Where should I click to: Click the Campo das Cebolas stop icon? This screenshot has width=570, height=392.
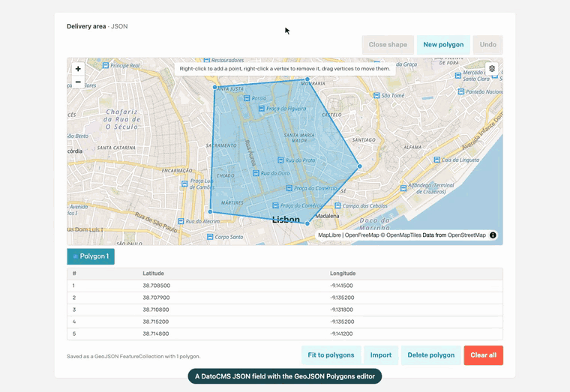coord(337,205)
